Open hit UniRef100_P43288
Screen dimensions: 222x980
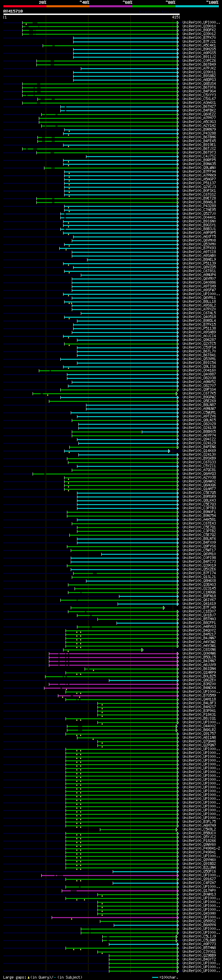[x=199, y=133]
